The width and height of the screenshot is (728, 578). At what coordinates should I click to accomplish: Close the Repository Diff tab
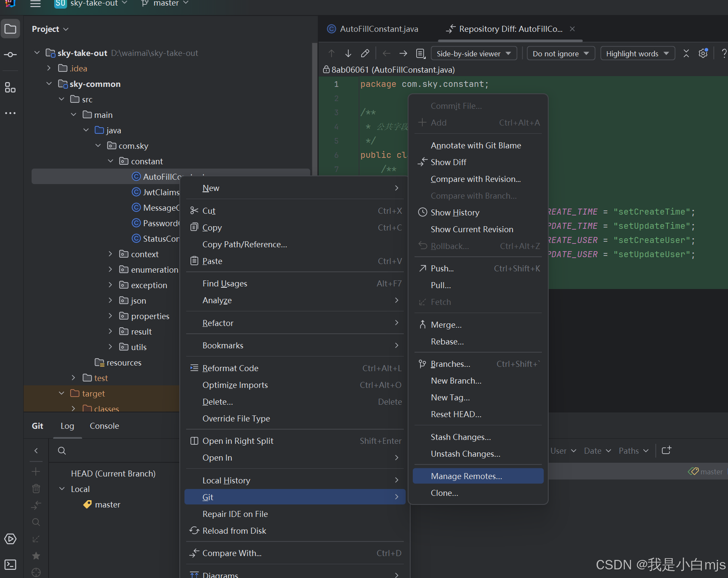(572, 29)
